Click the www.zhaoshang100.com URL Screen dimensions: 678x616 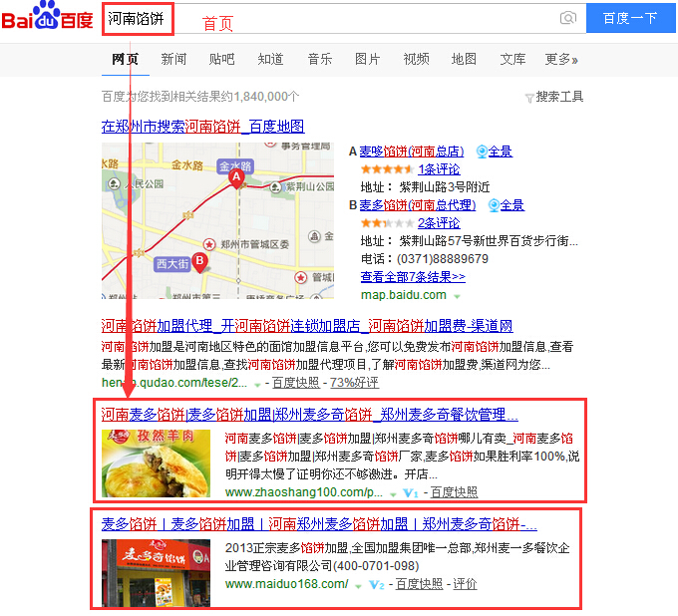[303, 492]
